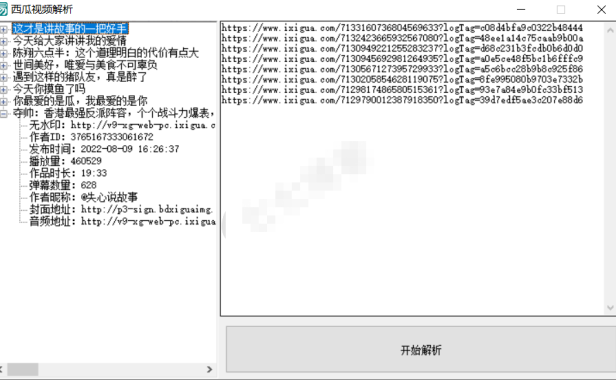The width and height of the screenshot is (616, 380).
Task: Collapse the 夺帅 tree node
Action: click(x=4, y=114)
